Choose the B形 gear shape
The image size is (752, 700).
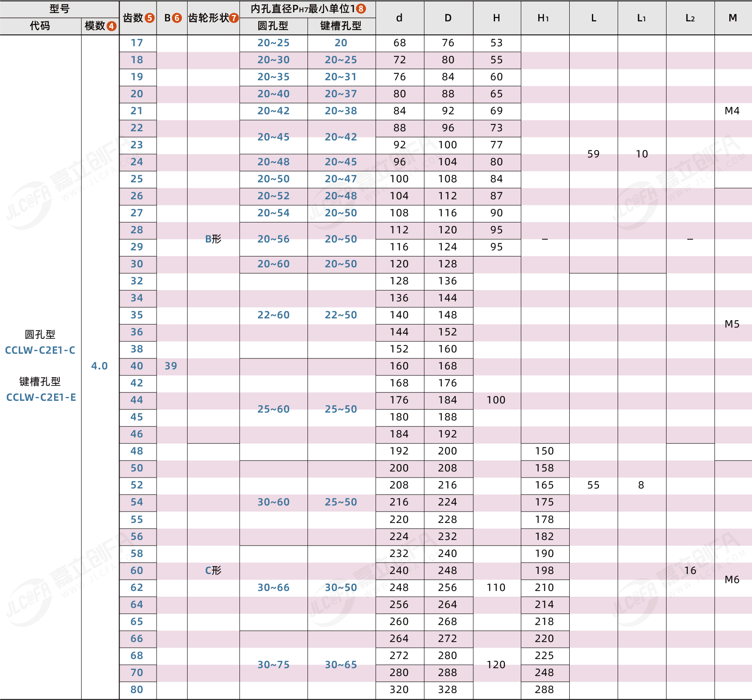click(x=213, y=239)
